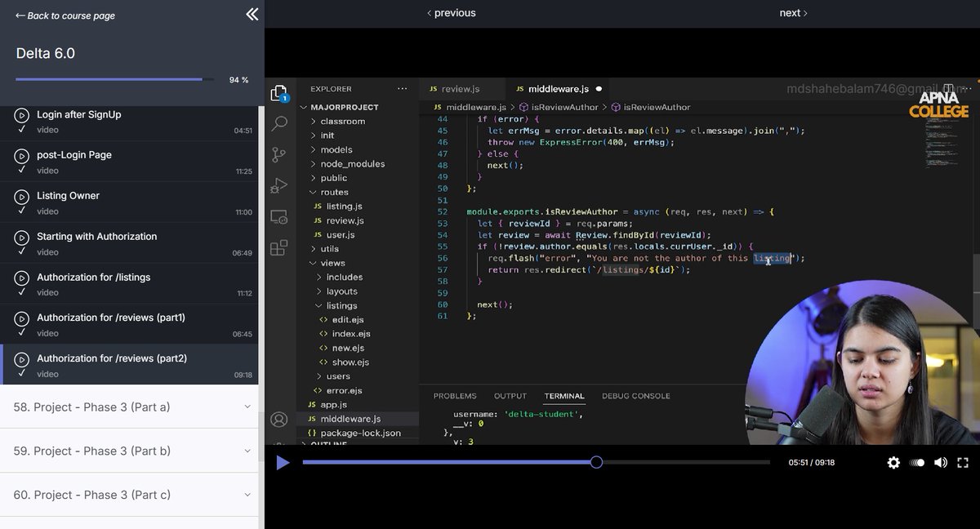
Task: Switch to PROBLEMS panel tab
Action: tap(455, 396)
